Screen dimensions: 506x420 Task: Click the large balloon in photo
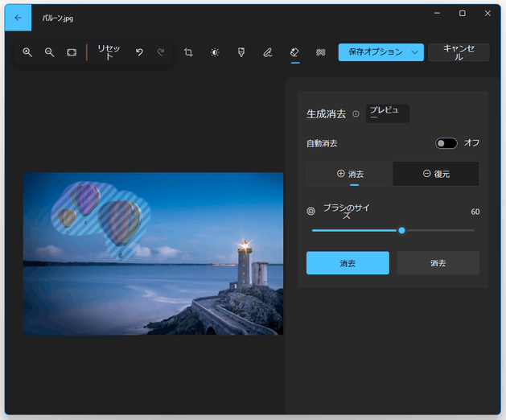click(120, 223)
